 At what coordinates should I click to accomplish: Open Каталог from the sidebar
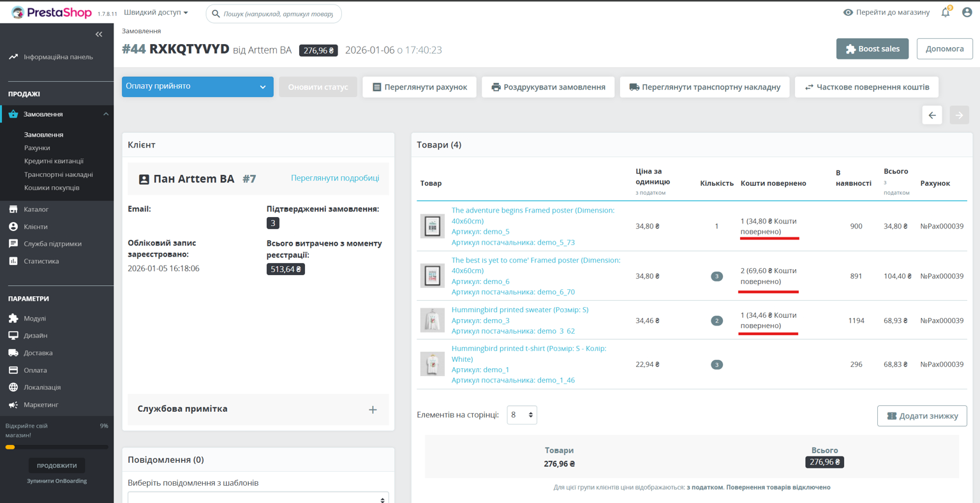click(x=36, y=209)
